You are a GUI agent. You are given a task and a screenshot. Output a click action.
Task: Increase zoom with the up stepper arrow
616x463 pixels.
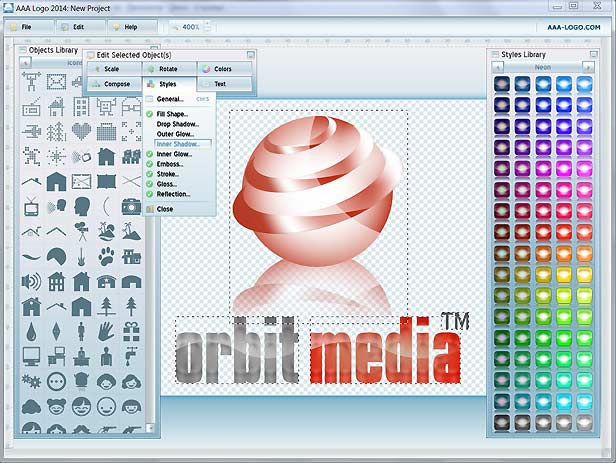(207, 24)
